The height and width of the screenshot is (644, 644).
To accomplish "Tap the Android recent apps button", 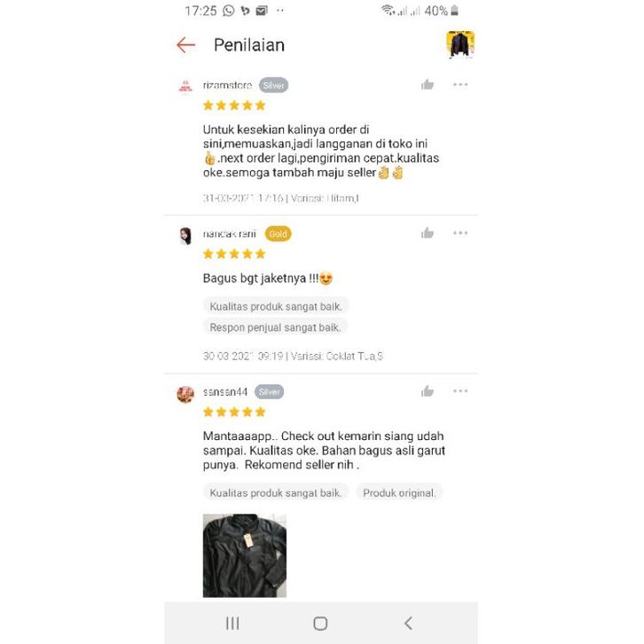I will point(232,623).
